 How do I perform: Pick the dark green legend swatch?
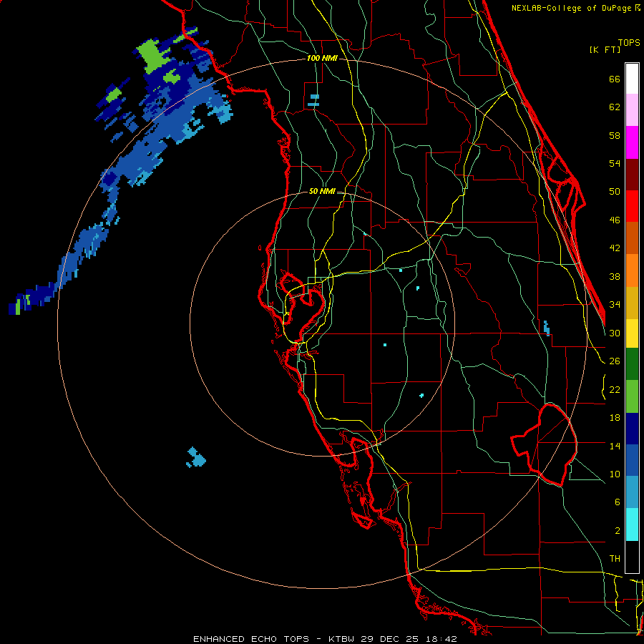click(632, 364)
